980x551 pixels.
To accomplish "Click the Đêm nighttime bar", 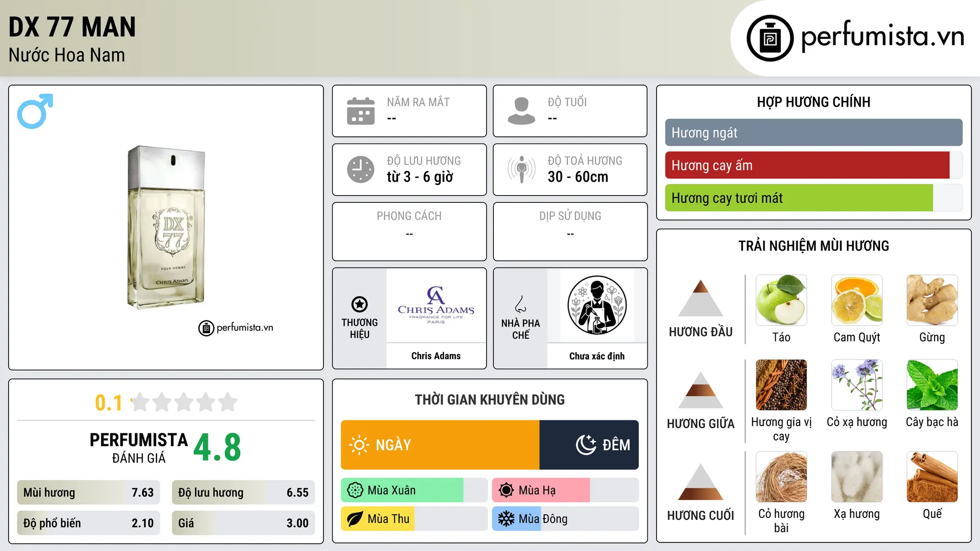I will coord(589,445).
